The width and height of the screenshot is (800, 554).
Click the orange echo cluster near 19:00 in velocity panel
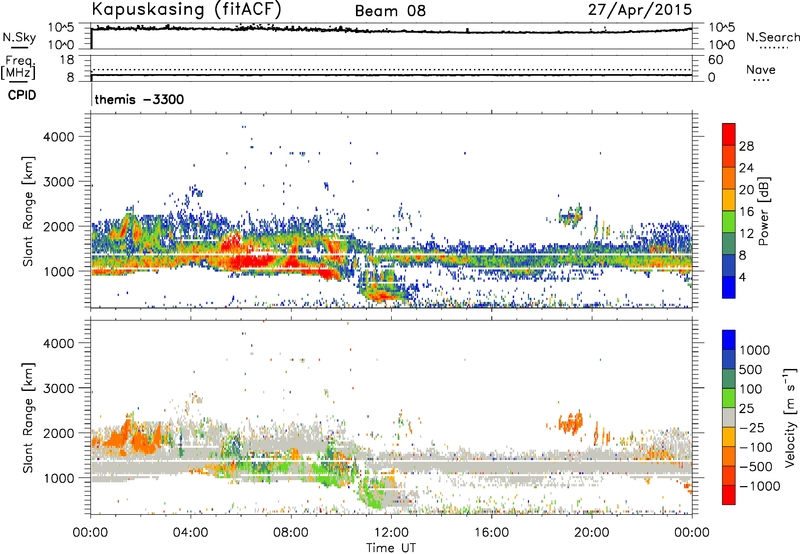click(x=570, y=422)
